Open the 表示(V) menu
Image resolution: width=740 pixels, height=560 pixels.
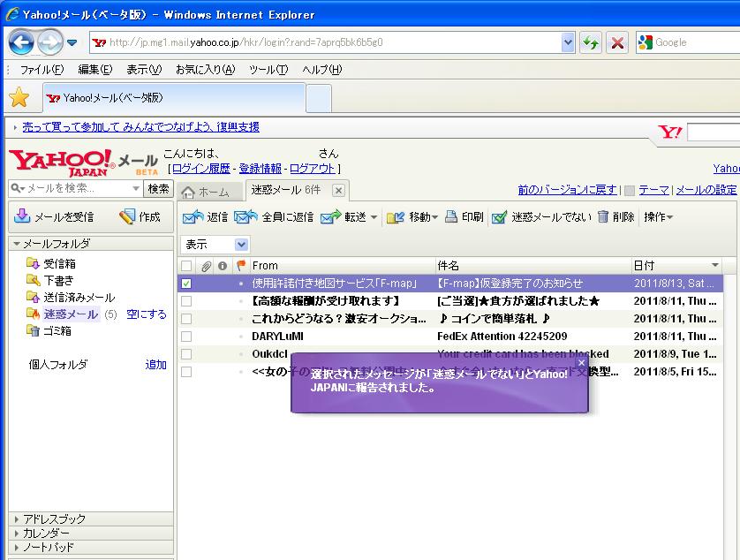pos(144,70)
